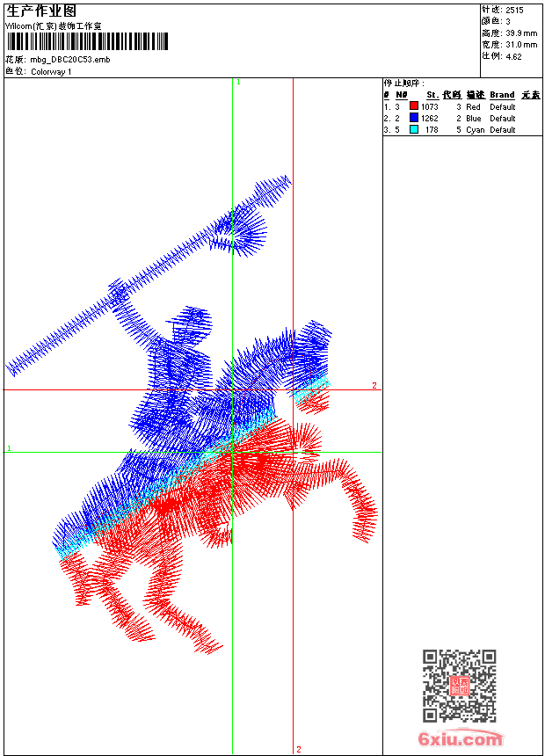Click the Colorway 1 label
Image resolution: width=545 pixels, height=756 pixels.
pyautogui.click(x=51, y=72)
